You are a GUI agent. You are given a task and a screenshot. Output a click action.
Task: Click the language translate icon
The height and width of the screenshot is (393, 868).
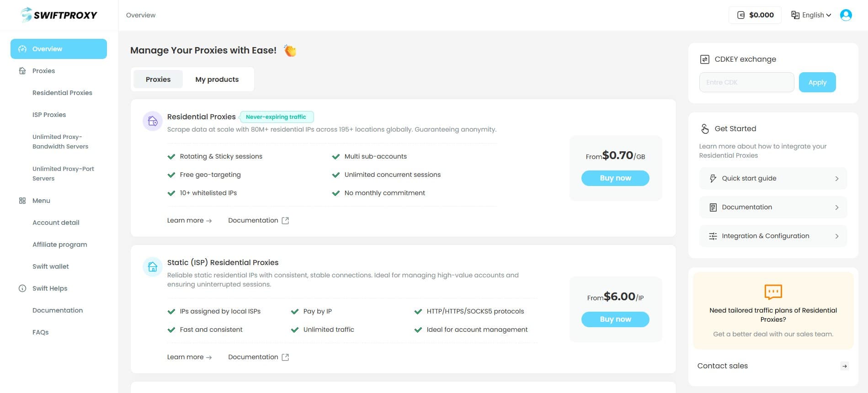(795, 15)
